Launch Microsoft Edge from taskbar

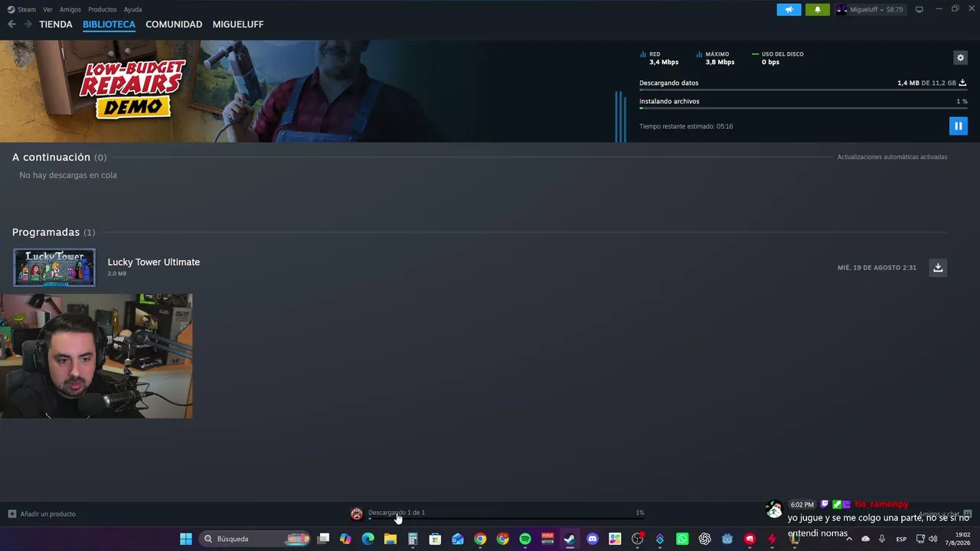point(368,539)
